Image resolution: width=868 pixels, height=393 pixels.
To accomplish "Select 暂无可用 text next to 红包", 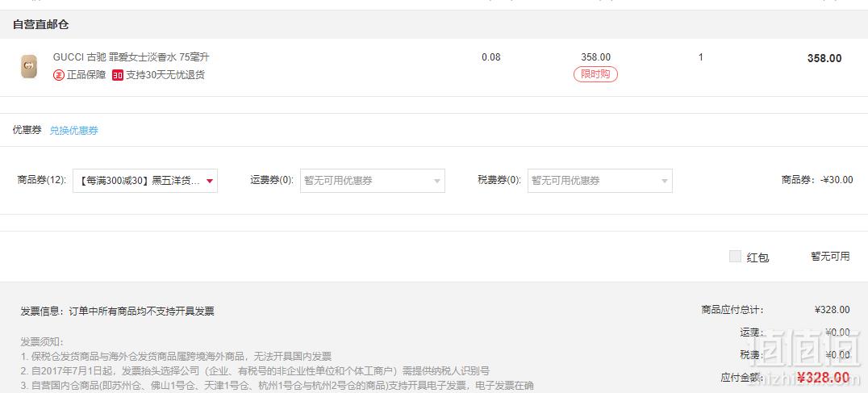I will pos(830,257).
